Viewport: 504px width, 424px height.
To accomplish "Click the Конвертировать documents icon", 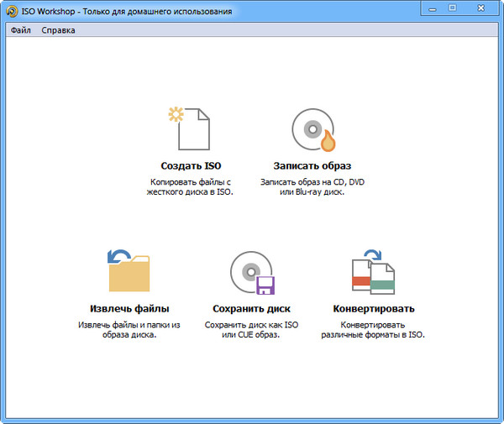I will coord(373,272).
